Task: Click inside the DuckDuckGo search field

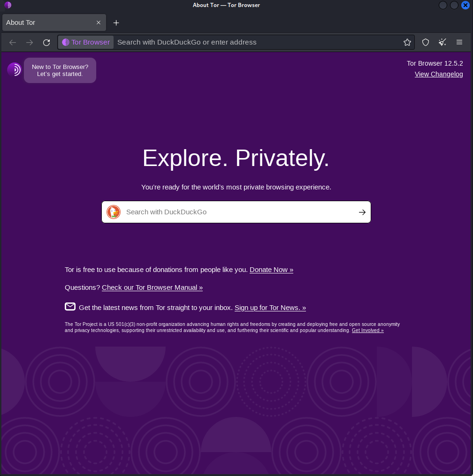Action: click(x=211, y=212)
